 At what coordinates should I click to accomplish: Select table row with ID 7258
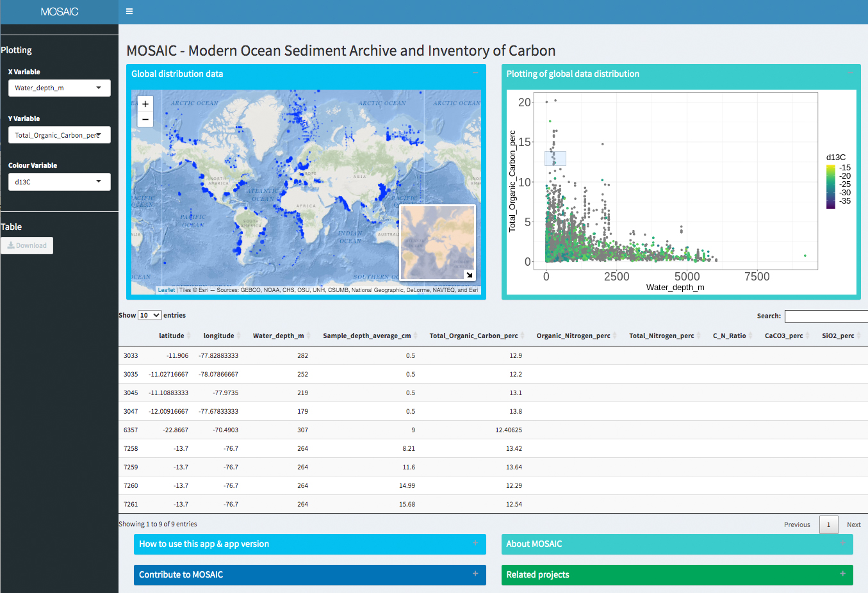(x=493, y=448)
